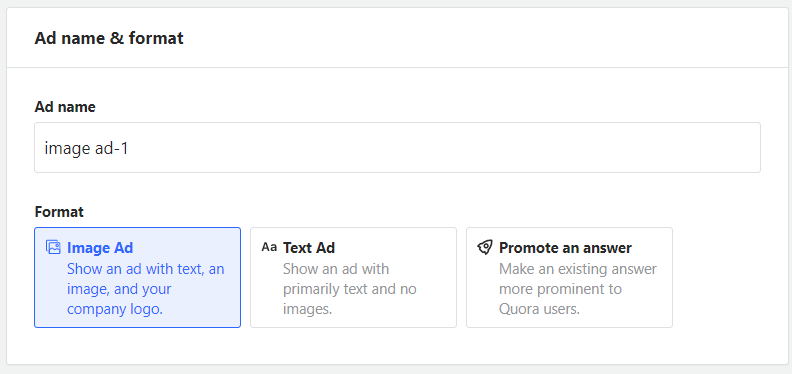Click the Text Ad description text
792x374 pixels.
click(350, 289)
